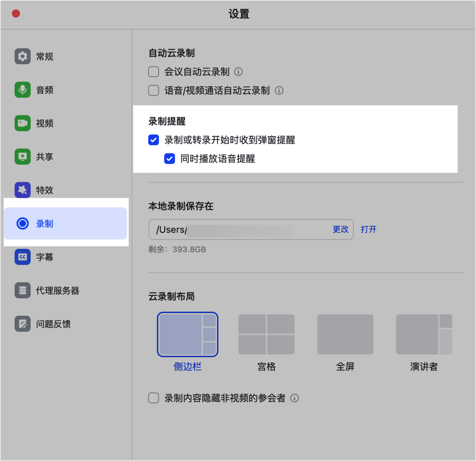Switch to 常规 settings tab

(65, 56)
